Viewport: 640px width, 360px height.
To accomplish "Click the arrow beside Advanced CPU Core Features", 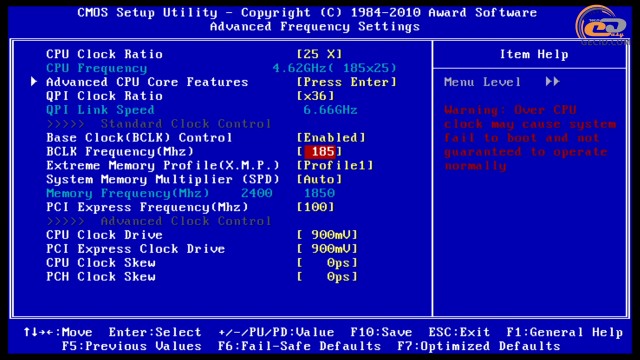I will click(34, 82).
